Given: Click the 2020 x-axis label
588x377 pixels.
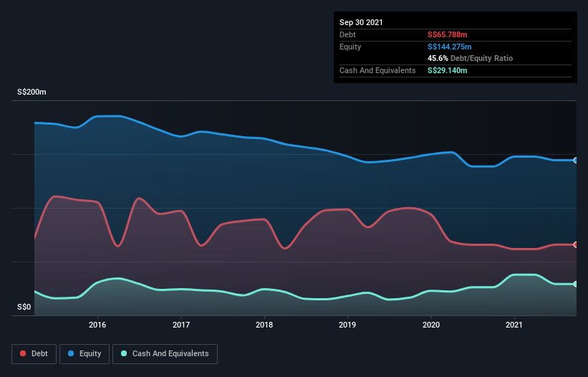Looking at the screenshot, I should pyautogui.click(x=431, y=325).
